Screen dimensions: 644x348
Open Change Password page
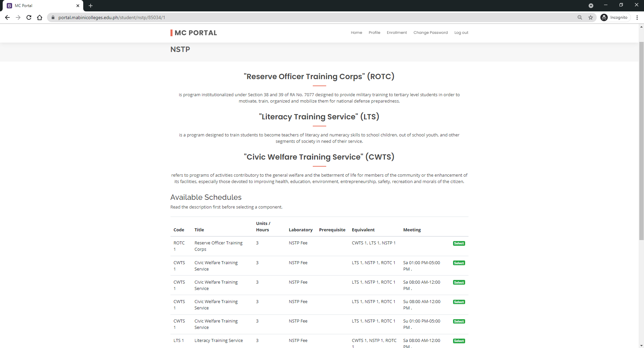[431, 33]
